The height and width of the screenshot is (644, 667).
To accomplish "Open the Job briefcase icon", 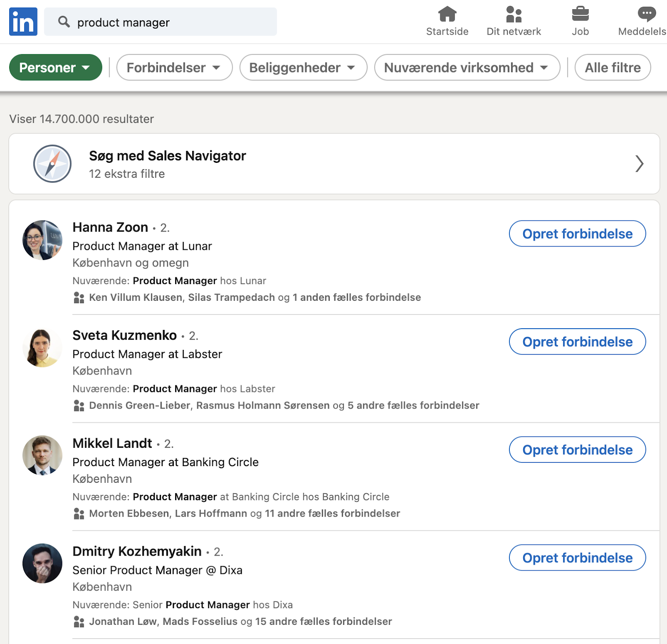I will pyautogui.click(x=580, y=14).
